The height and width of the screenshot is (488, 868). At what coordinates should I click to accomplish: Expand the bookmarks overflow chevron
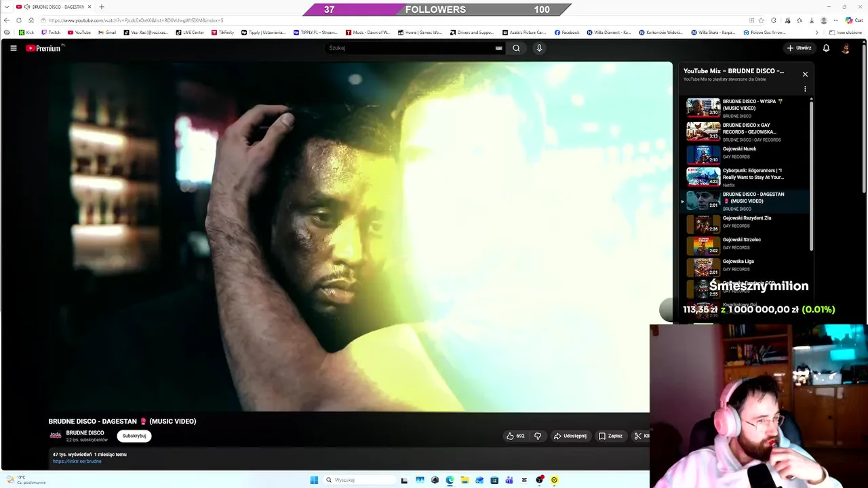(x=816, y=33)
